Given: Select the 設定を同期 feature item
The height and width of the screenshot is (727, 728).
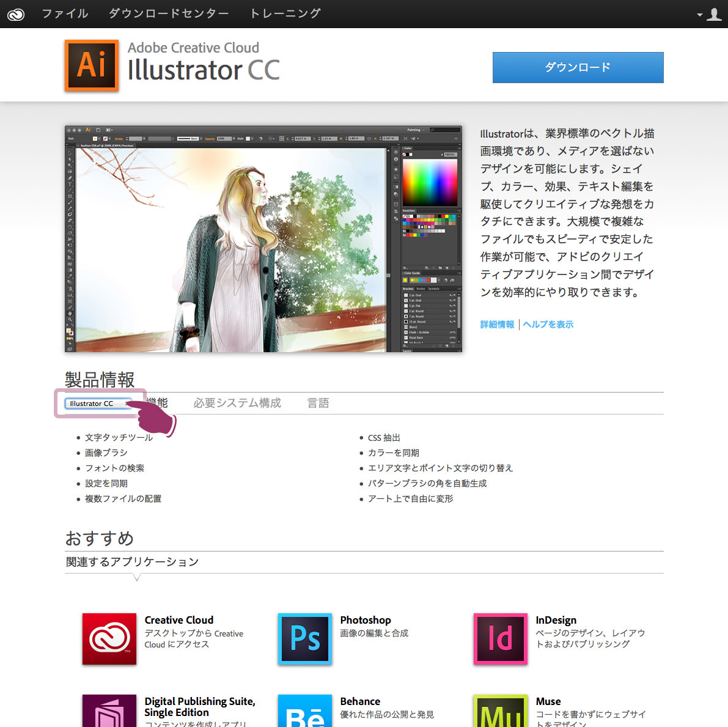Looking at the screenshot, I should click(x=106, y=484).
